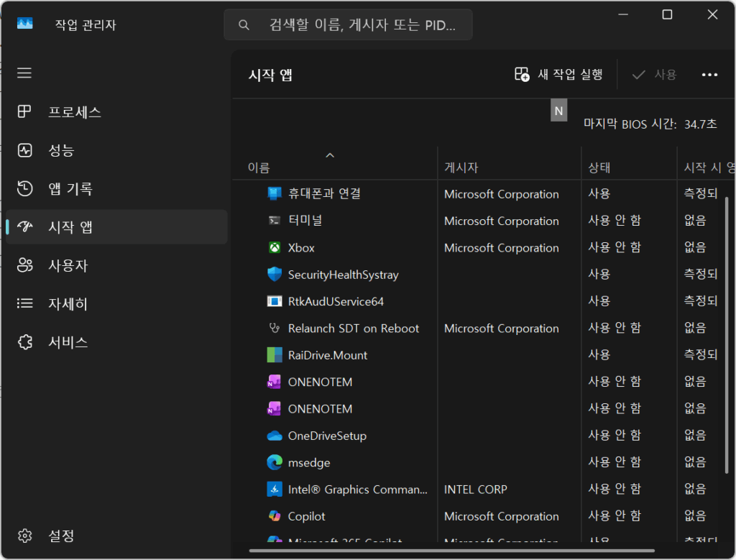Open the three-dot more options menu
The height and width of the screenshot is (560, 736).
[x=709, y=75]
